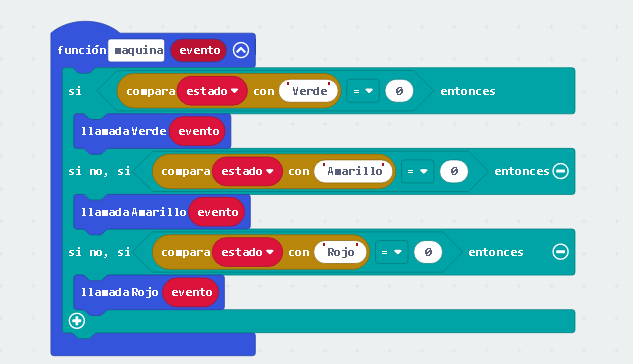Edit the 'Verde' string value
Viewport: 633px width, 364px height.
pyautogui.click(x=309, y=91)
